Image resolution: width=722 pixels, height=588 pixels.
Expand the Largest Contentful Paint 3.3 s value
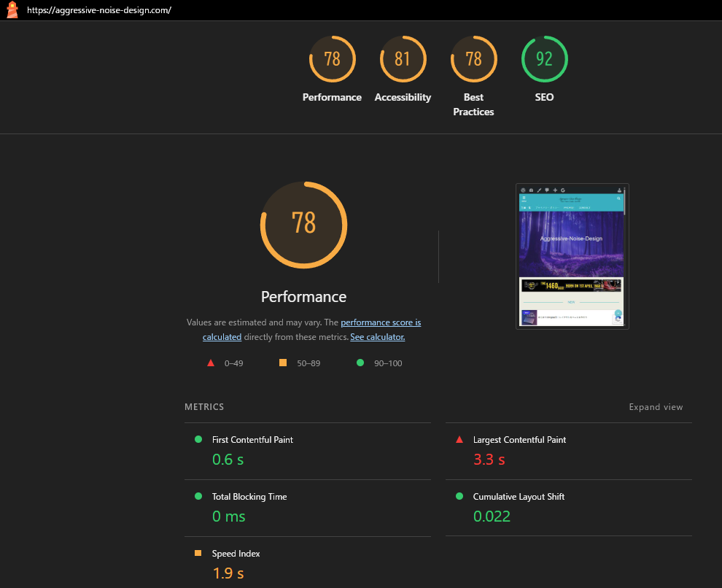pos(489,460)
